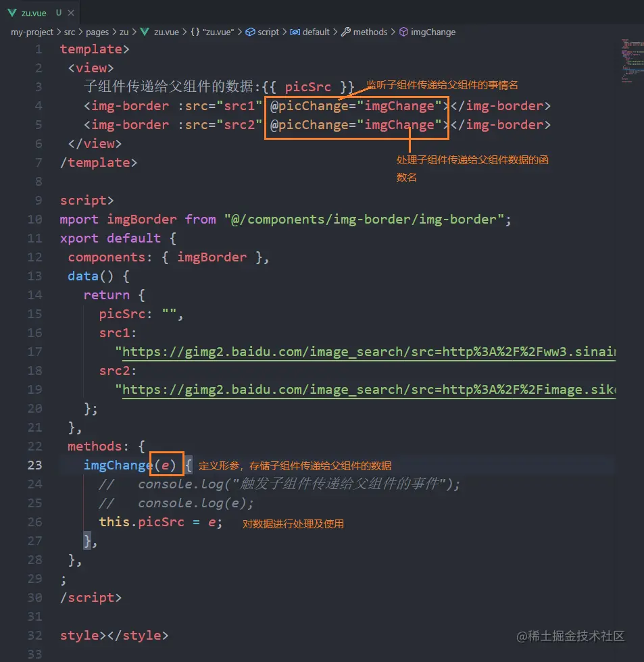Open the pages breadcrumb folder

97,32
